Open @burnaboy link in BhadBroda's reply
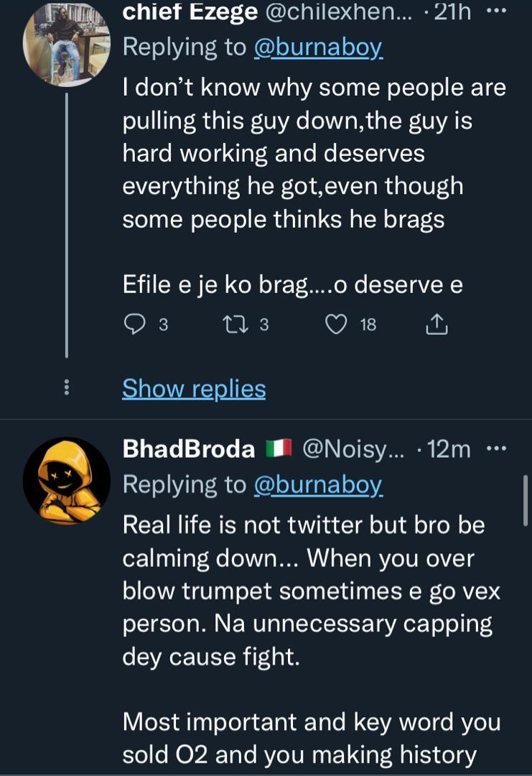 click(318, 485)
